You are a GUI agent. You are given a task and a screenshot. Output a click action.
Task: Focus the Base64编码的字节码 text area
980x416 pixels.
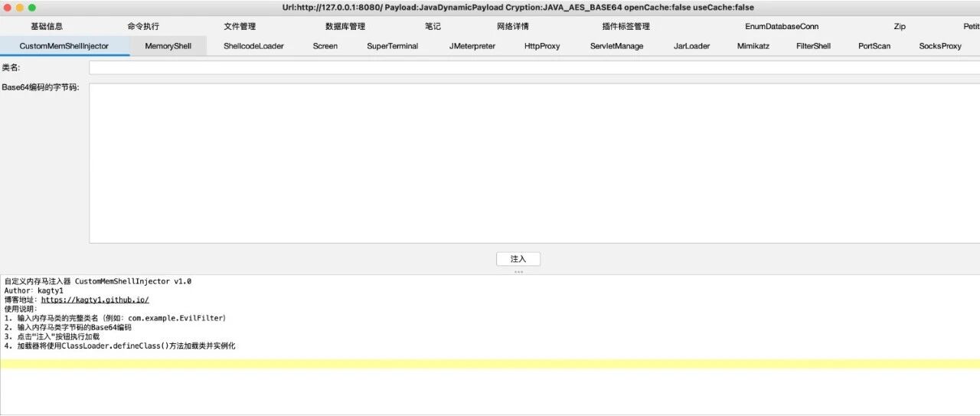[x=534, y=163]
